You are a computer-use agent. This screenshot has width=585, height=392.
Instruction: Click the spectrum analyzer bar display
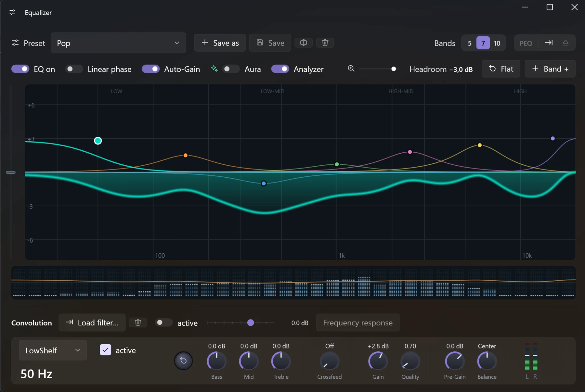293,282
